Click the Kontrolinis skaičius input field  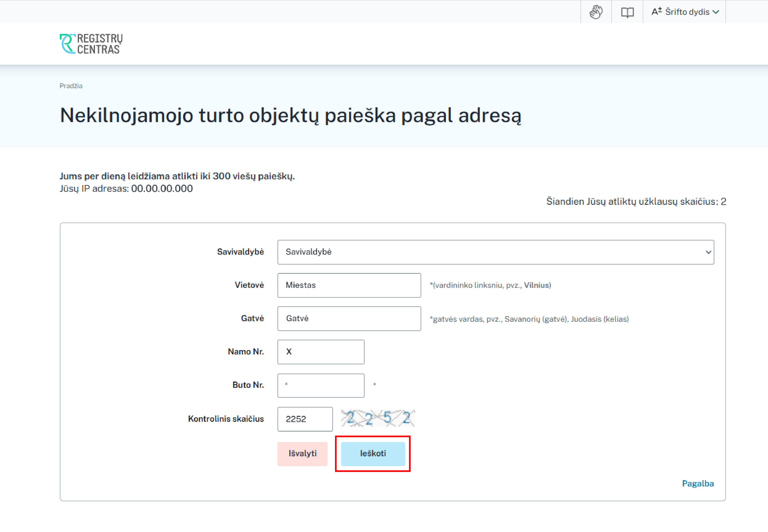click(x=305, y=419)
